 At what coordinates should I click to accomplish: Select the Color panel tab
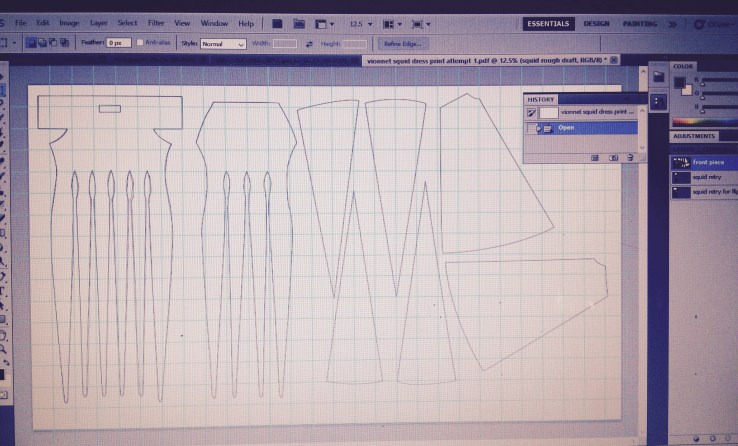(683, 66)
